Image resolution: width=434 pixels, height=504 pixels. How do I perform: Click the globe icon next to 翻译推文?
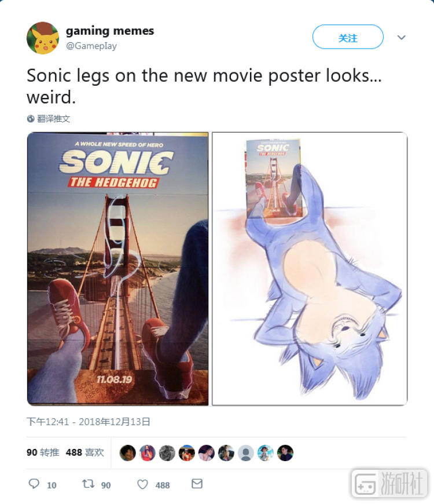tap(31, 119)
